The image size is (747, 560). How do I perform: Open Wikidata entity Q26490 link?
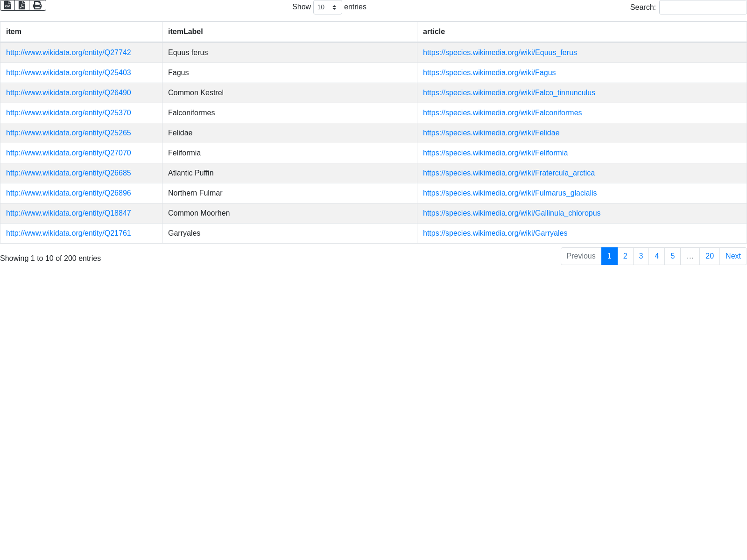(x=69, y=93)
